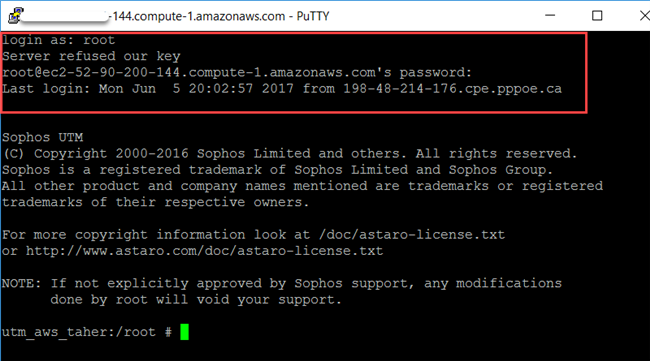Image resolution: width=650 pixels, height=361 pixels.
Task: Click the 198-48-214-176.cpe.pppoe.ca hostname
Action: 452,89
